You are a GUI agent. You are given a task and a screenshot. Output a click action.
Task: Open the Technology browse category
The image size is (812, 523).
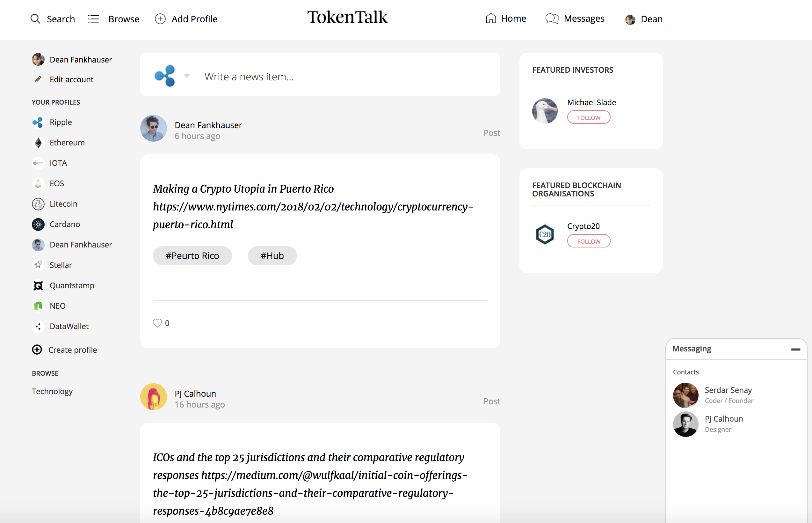pos(52,391)
